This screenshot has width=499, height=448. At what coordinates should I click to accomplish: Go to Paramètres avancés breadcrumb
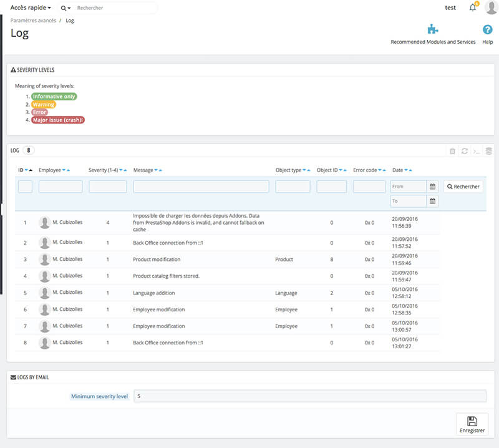32,21
